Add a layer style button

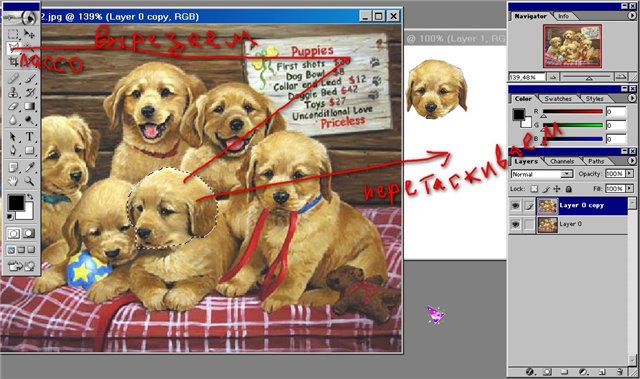click(530, 372)
